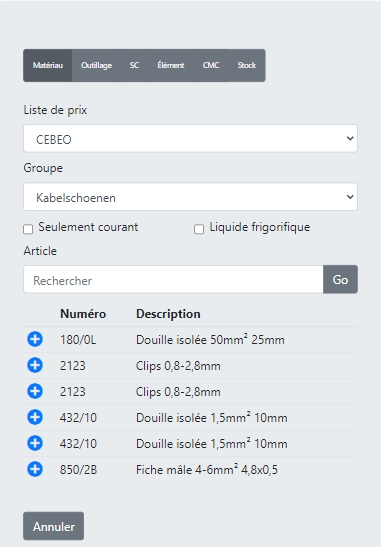This screenshot has width=381, height=547.
Task: Enable the Liquide frigorifique checkbox
Action: pyautogui.click(x=199, y=229)
